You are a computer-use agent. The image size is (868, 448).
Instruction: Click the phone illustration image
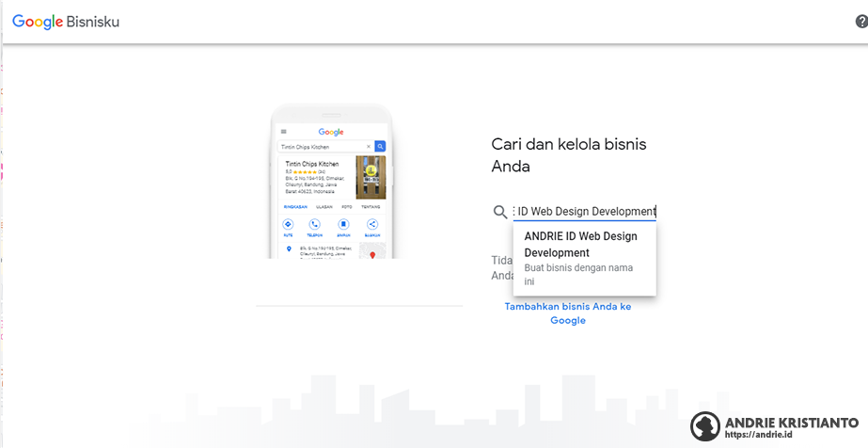332,181
